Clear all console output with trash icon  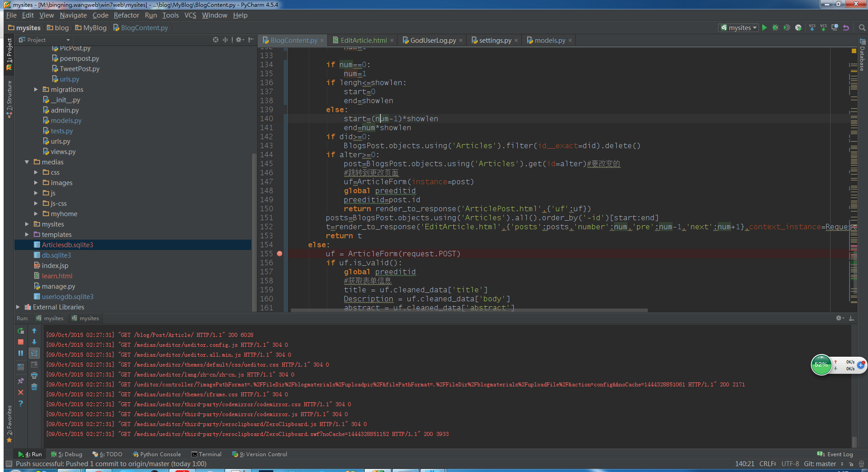[34, 387]
